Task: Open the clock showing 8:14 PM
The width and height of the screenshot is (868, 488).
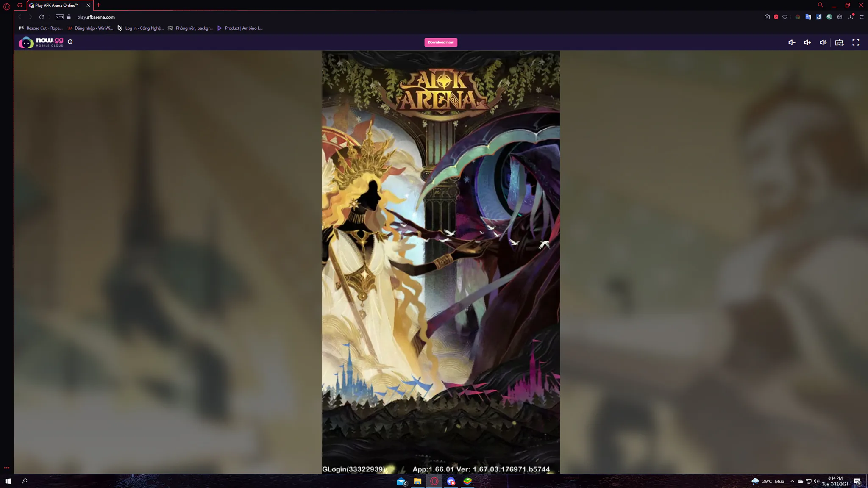Action: 835,481
